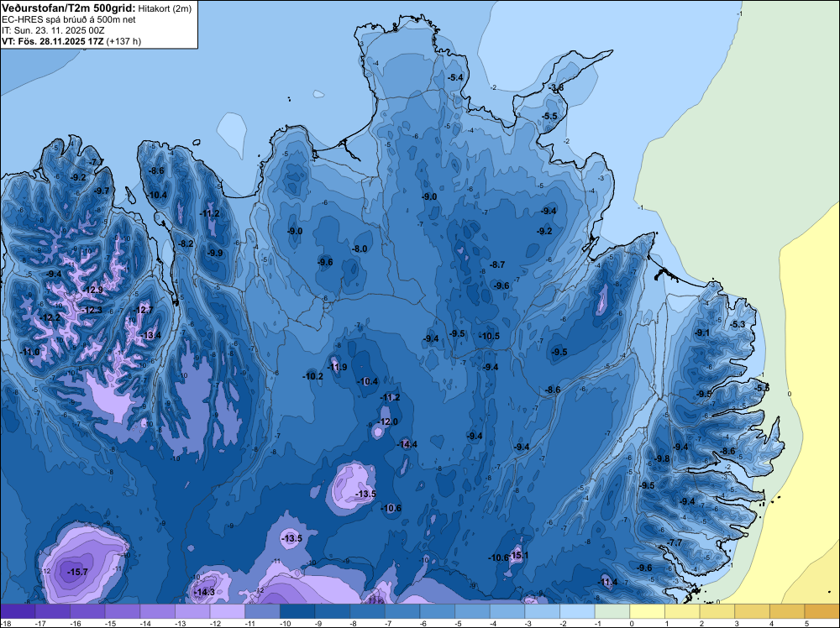840x628 pixels.
Task: Select the -12.2 temperature label
Action: [x=50, y=318]
